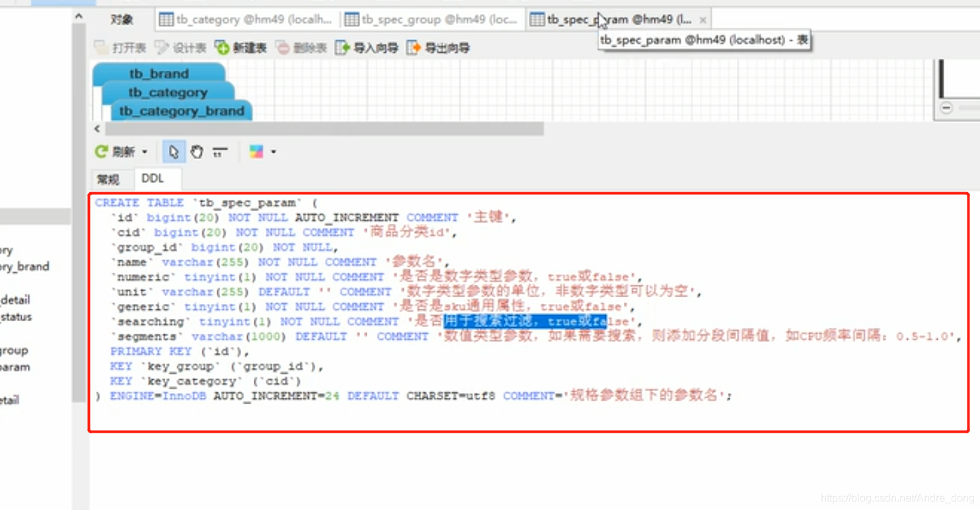Switch to tb_spec_group @hm49 tab
980x510 pixels.
[431, 20]
